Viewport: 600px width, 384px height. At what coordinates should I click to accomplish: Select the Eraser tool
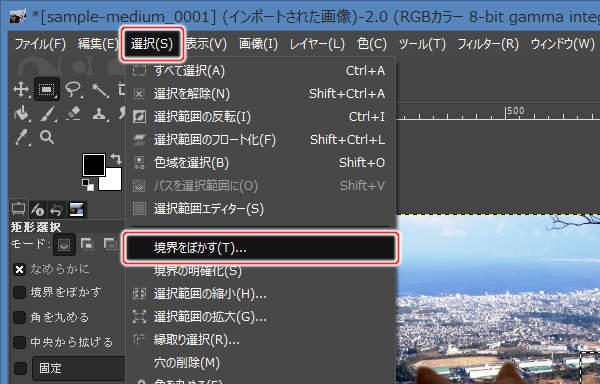pyautogui.click(x=73, y=114)
